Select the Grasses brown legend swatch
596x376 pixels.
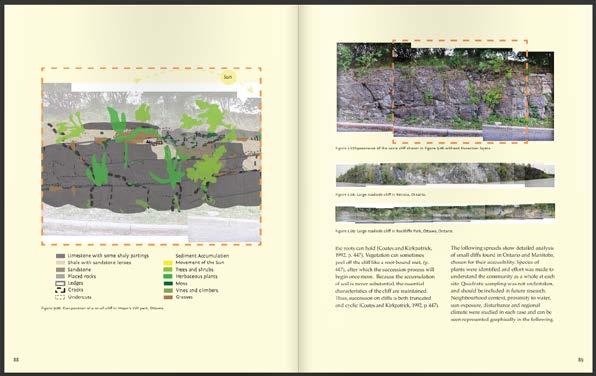click(168, 297)
